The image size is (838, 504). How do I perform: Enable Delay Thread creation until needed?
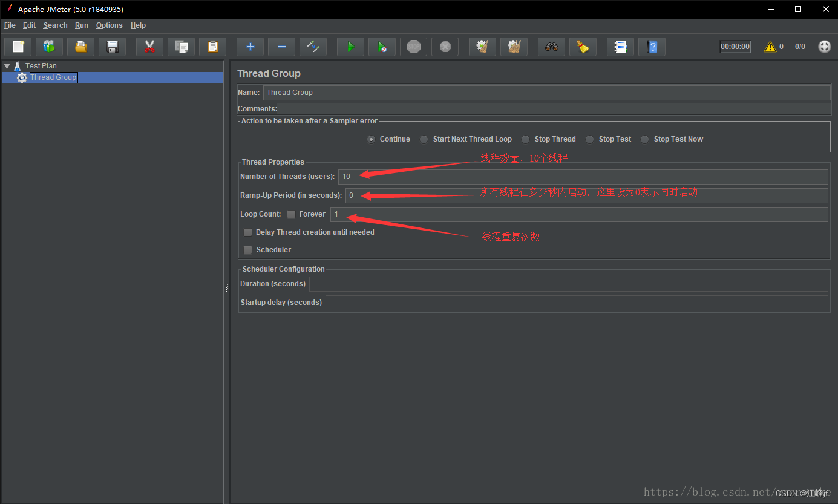click(248, 232)
